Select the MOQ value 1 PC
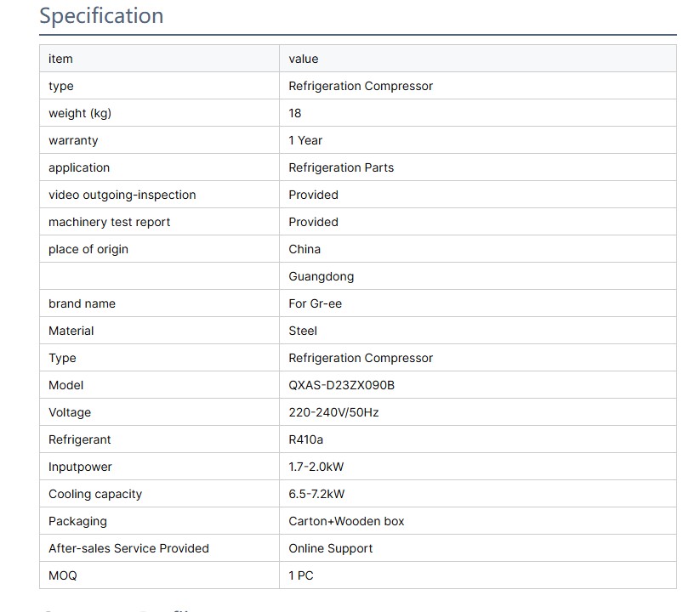 click(x=301, y=575)
